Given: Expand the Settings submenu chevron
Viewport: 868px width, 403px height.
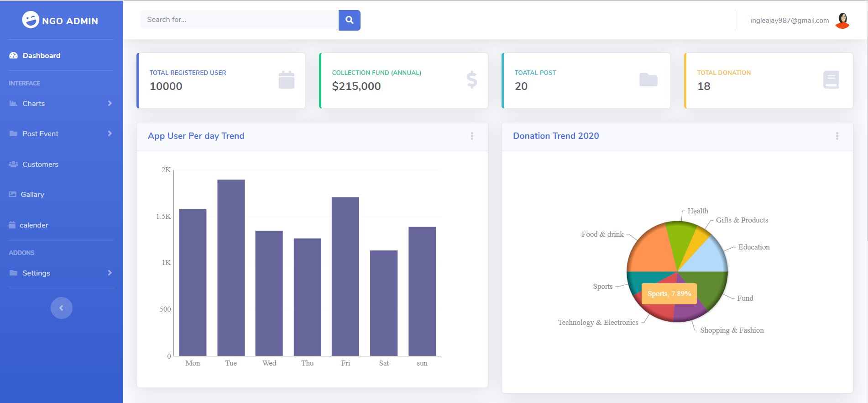Looking at the screenshot, I should tap(110, 273).
